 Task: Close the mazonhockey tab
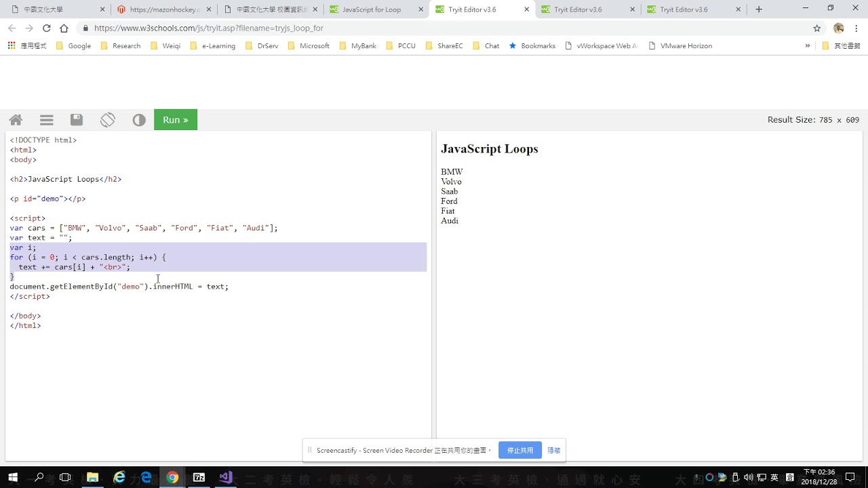209,9
